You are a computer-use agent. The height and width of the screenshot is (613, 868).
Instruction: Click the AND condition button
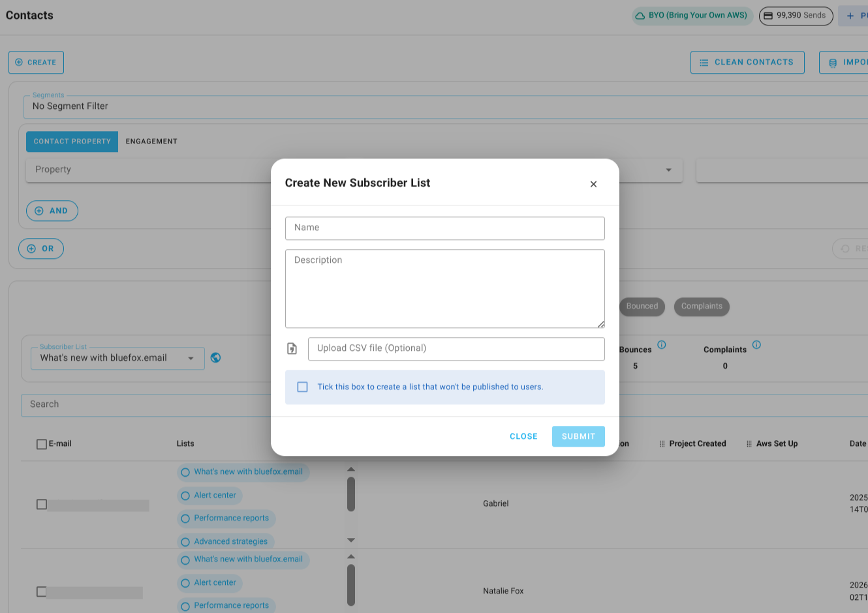point(52,210)
